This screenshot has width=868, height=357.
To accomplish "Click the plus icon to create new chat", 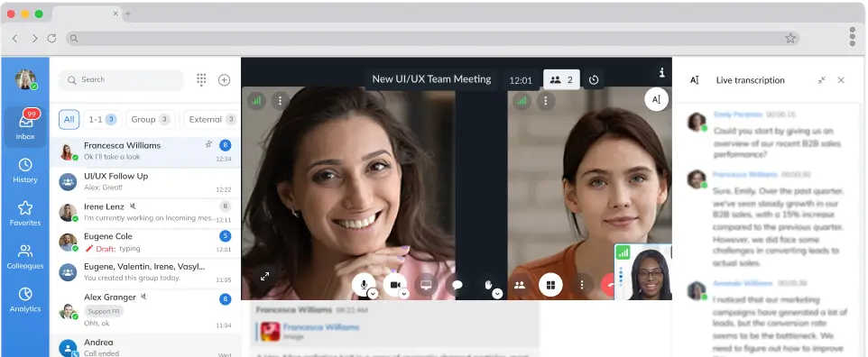I will 224,79.
